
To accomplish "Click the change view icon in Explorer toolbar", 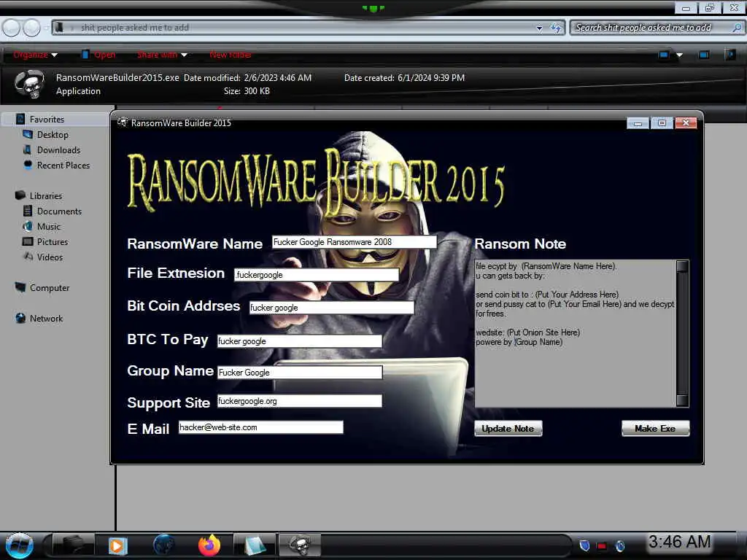I will click(664, 55).
